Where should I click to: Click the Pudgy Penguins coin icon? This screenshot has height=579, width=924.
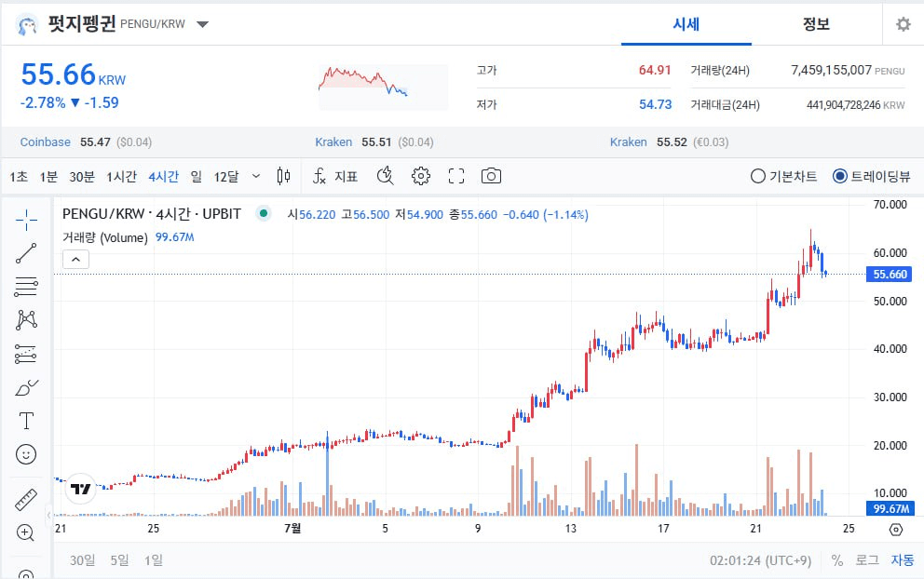[x=26, y=25]
